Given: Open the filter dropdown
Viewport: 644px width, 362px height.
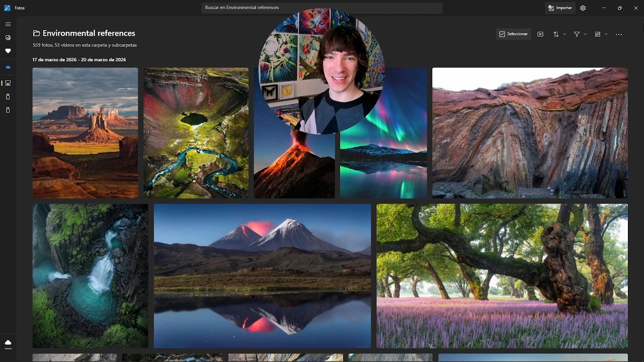Looking at the screenshot, I should [580, 34].
